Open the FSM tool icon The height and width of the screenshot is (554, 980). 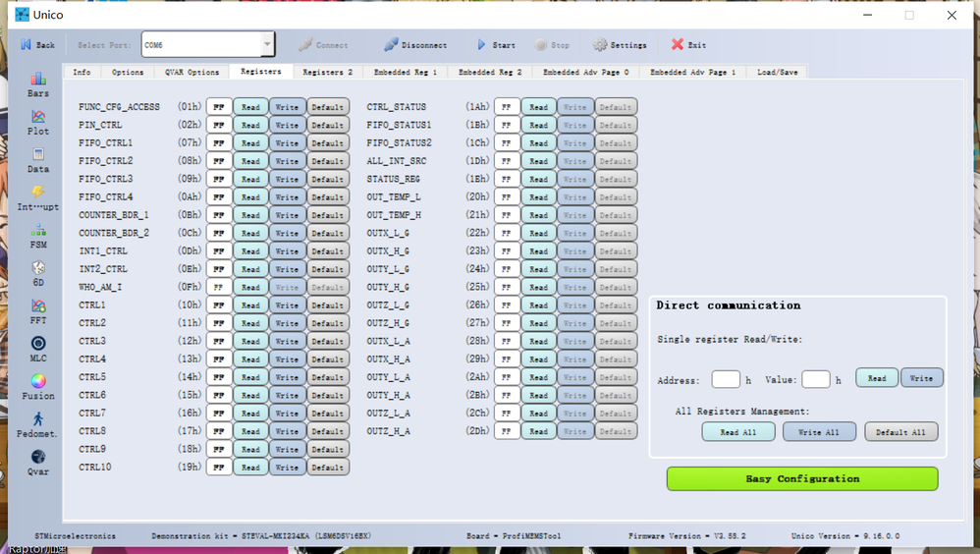[38, 230]
